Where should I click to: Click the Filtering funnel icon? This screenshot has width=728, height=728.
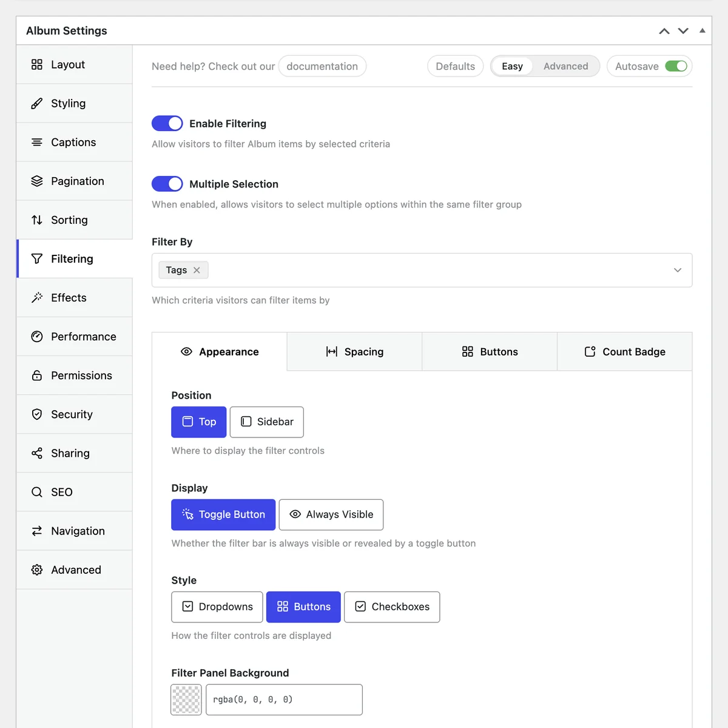point(37,258)
